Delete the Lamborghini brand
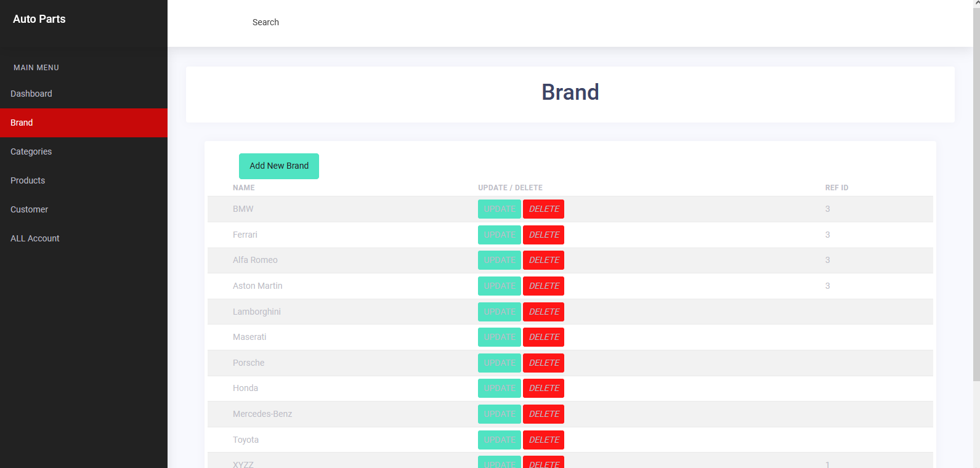The width and height of the screenshot is (980, 468). tap(544, 312)
